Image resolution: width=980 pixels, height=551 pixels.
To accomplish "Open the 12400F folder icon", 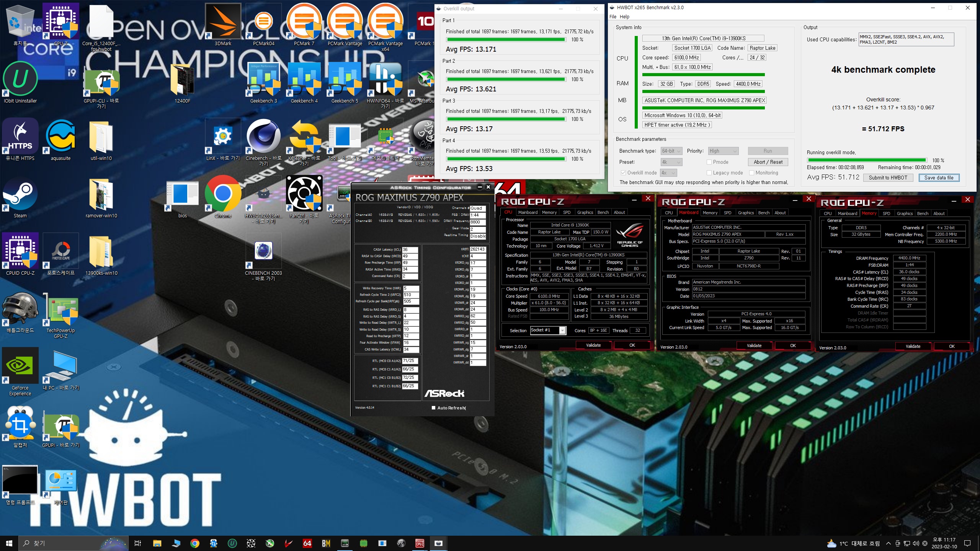I will pos(182,82).
